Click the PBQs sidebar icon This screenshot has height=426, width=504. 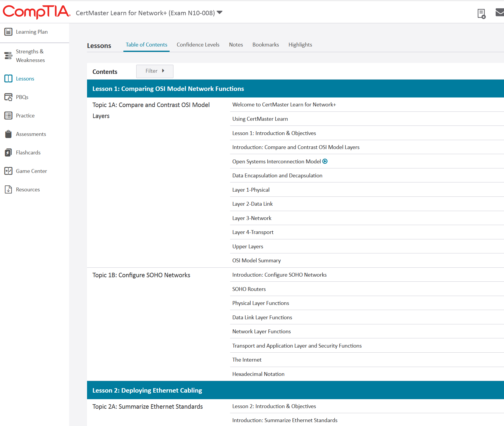(8, 97)
